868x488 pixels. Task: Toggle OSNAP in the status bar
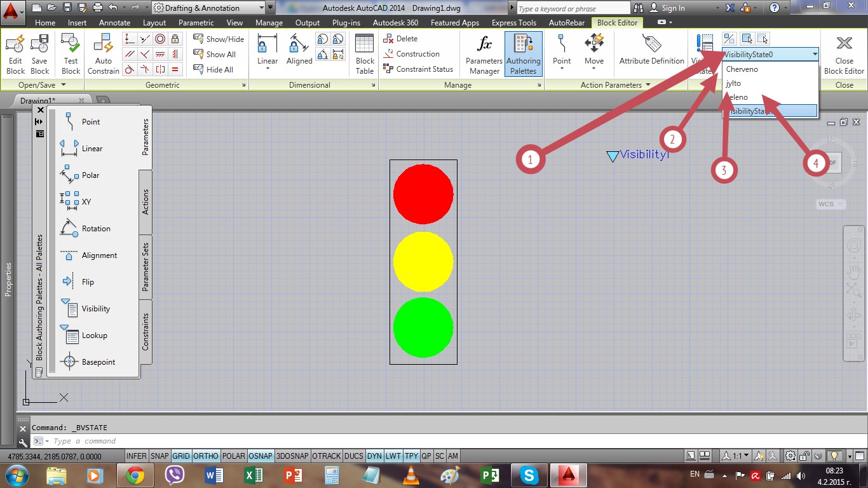tap(261, 456)
